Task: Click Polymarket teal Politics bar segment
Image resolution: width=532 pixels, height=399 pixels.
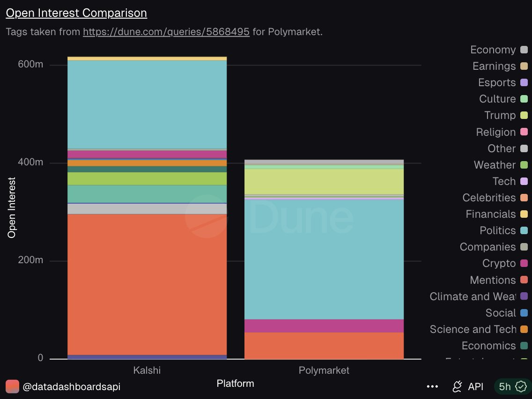Action: pyautogui.click(x=324, y=259)
